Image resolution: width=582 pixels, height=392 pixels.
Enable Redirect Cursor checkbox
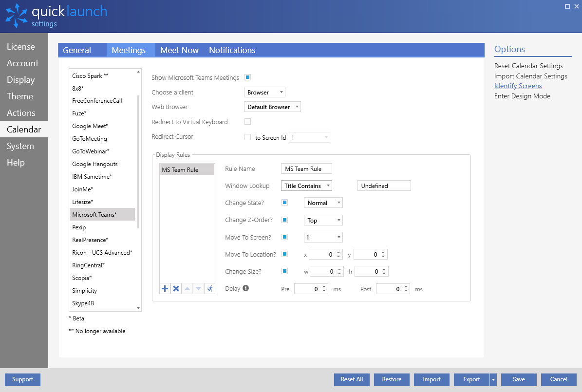pos(247,137)
